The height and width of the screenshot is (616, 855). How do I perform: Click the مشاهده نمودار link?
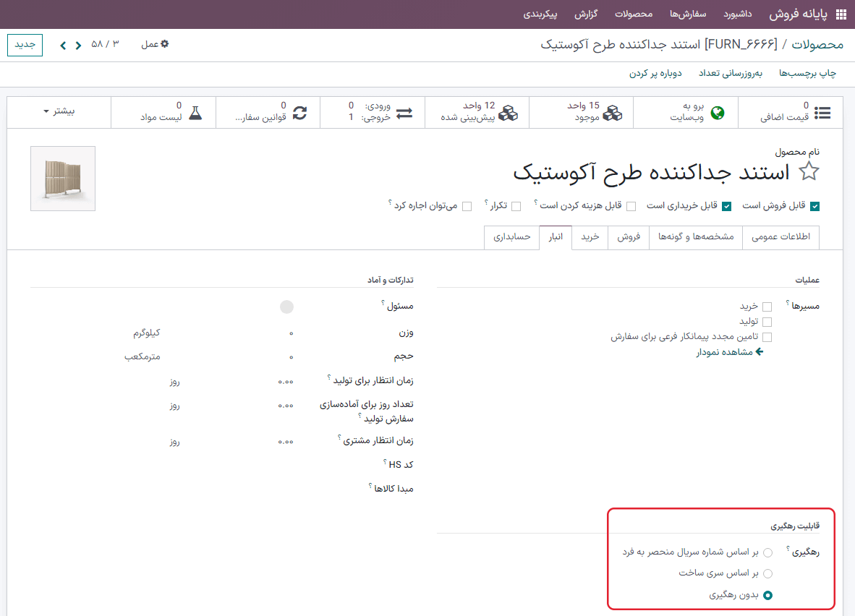coord(728,354)
